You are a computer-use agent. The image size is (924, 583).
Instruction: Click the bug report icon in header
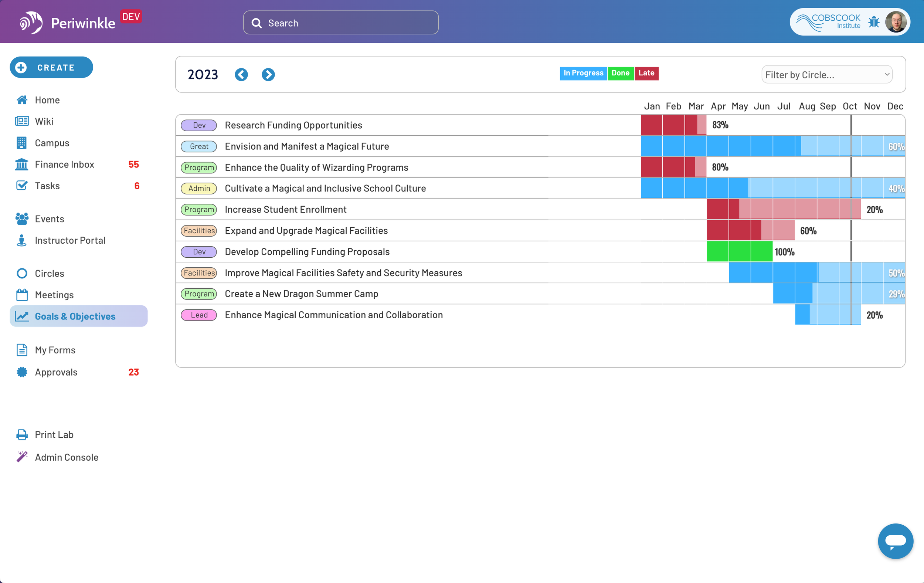click(x=874, y=22)
